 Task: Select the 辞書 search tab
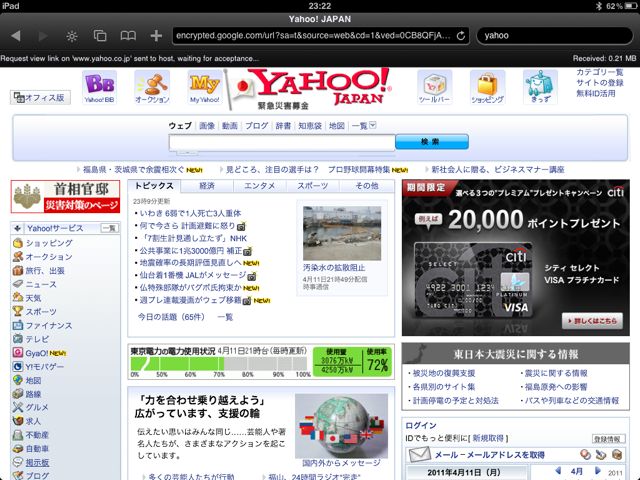[283, 126]
